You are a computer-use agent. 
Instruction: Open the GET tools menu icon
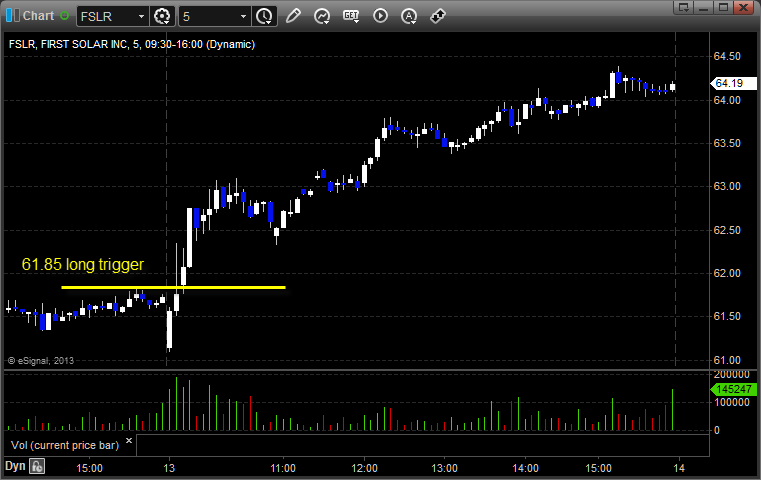tap(351, 16)
